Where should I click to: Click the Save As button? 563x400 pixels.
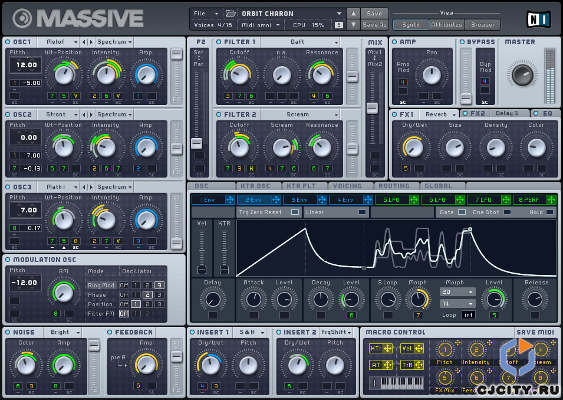pyautogui.click(x=374, y=25)
